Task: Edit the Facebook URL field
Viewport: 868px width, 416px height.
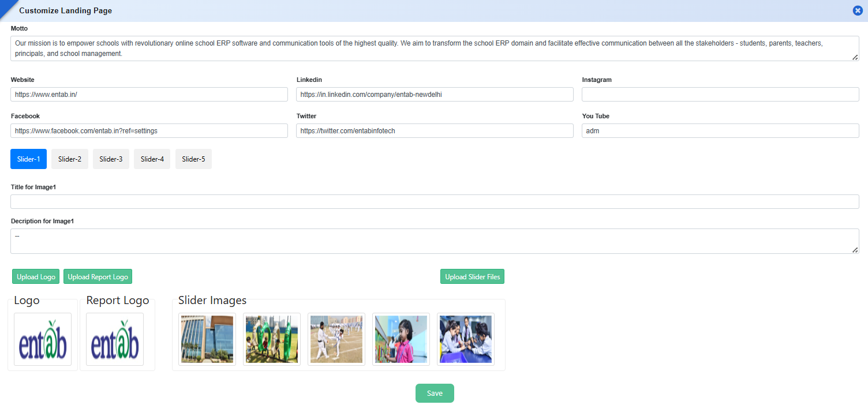Action: click(x=149, y=131)
